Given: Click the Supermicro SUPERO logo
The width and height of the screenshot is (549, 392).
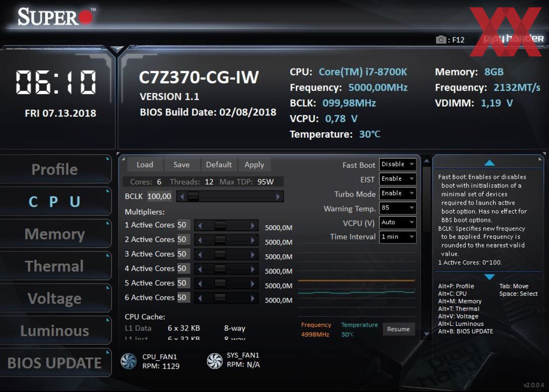Looking at the screenshot, I should (56, 17).
